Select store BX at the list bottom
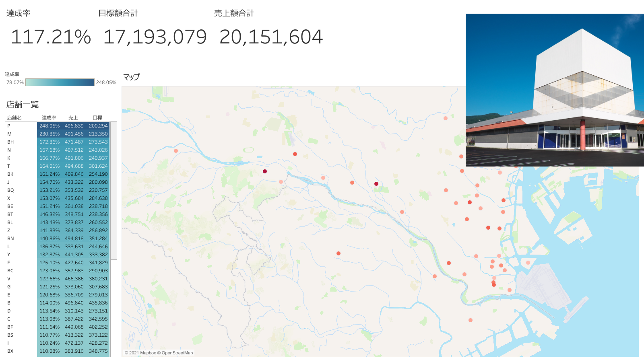 click(10, 351)
